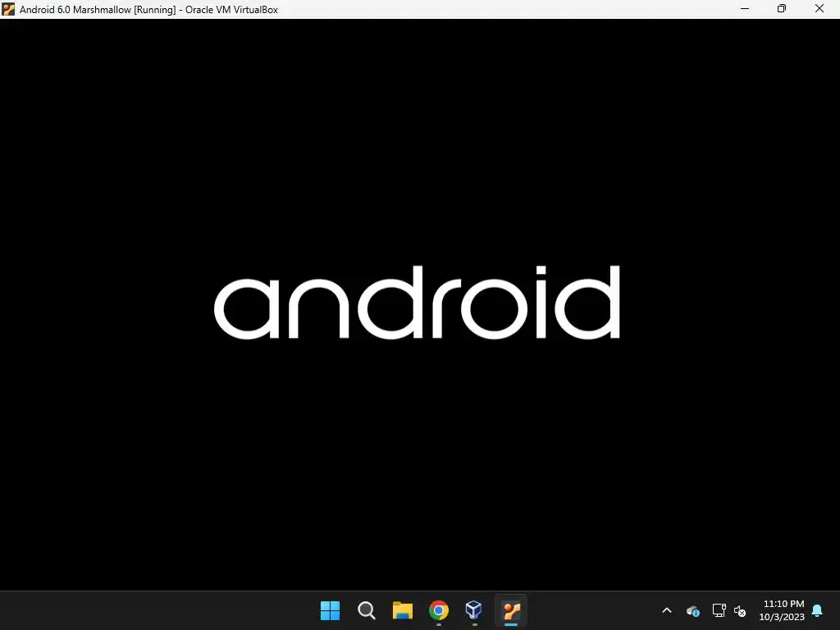Open the OneDrive cloud tray icon
This screenshot has height=630, width=840.
tap(692, 610)
